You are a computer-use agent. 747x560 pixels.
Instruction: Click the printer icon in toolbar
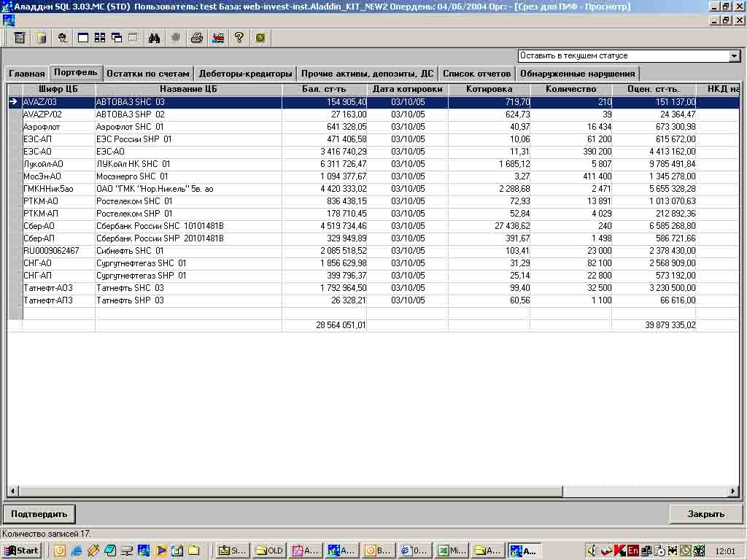197,38
